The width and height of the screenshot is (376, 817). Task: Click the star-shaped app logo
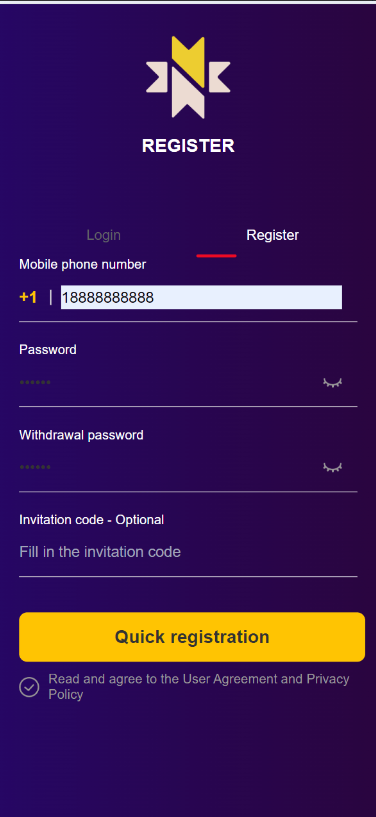[x=188, y=77]
